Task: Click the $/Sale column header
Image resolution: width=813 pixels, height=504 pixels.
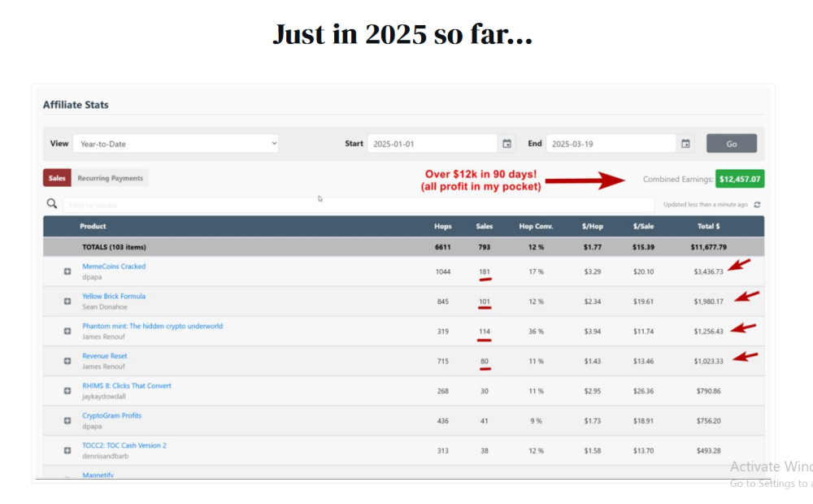Action: point(643,226)
